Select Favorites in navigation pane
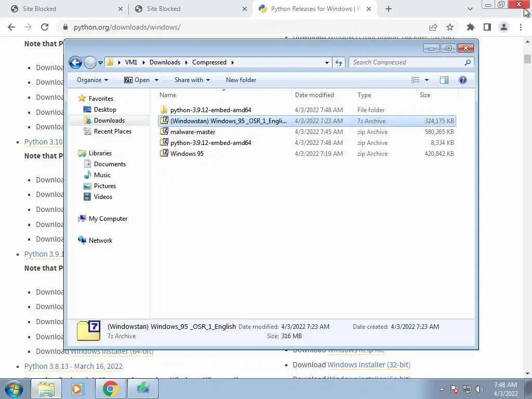532x399 pixels. point(101,98)
